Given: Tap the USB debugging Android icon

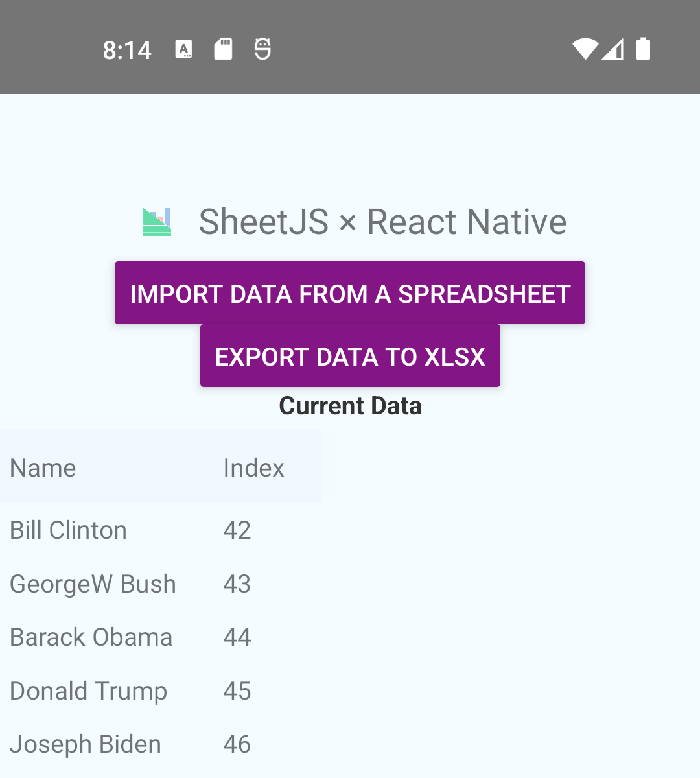Looking at the screenshot, I should (262, 49).
